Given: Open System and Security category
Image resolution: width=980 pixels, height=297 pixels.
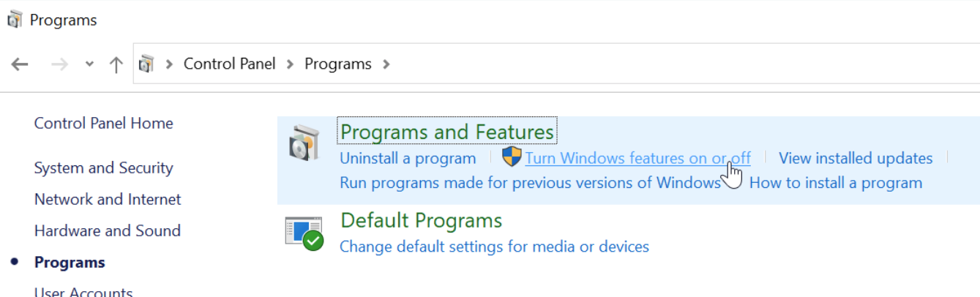Looking at the screenshot, I should (103, 168).
